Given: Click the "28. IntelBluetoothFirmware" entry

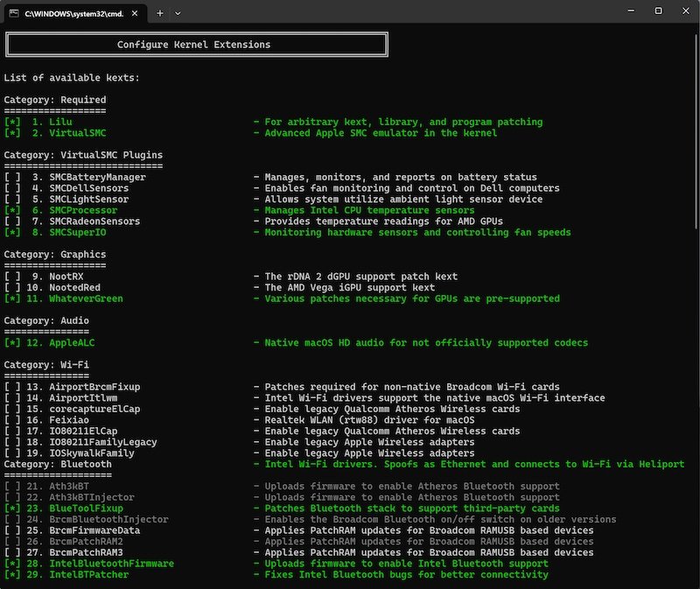Looking at the screenshot, I should click(x=100, y=564).
